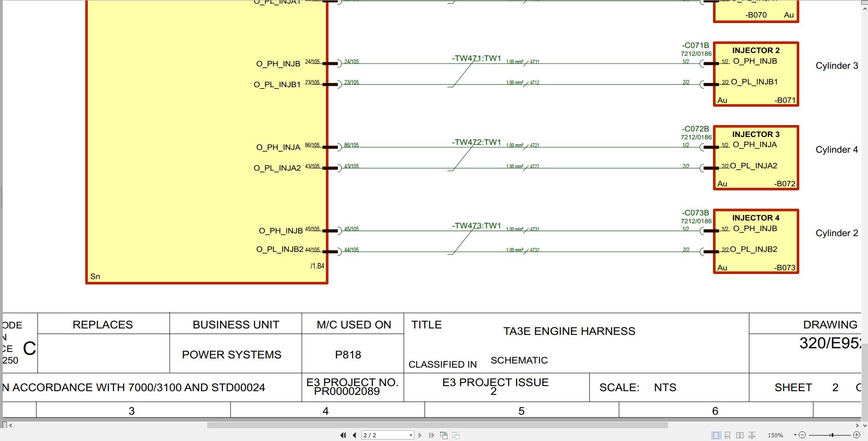Zoom in one step
The width and height of the screenshot is (868, 441).
pos(856,435)
